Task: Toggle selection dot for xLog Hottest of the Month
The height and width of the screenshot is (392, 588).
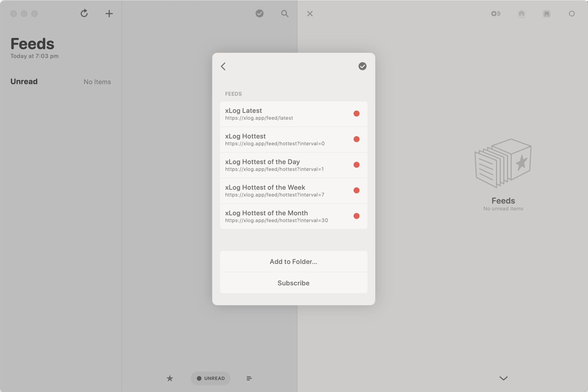Action: [356, 216]
